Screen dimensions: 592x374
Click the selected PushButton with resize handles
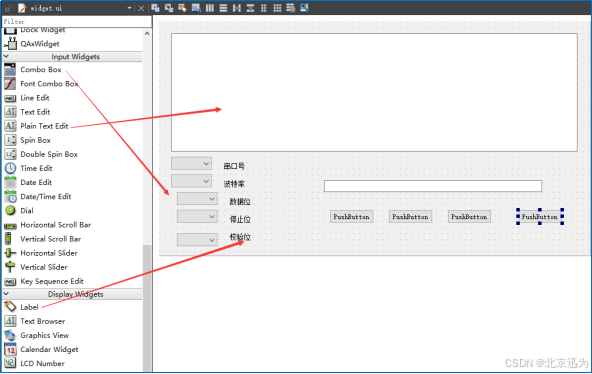click(x=540, y=217)
